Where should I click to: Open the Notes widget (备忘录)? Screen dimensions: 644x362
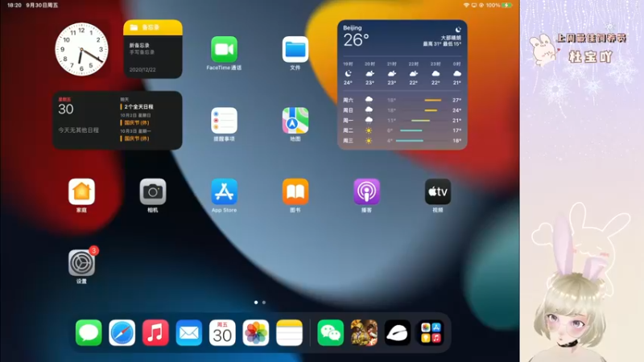click(x=153, y=49)
